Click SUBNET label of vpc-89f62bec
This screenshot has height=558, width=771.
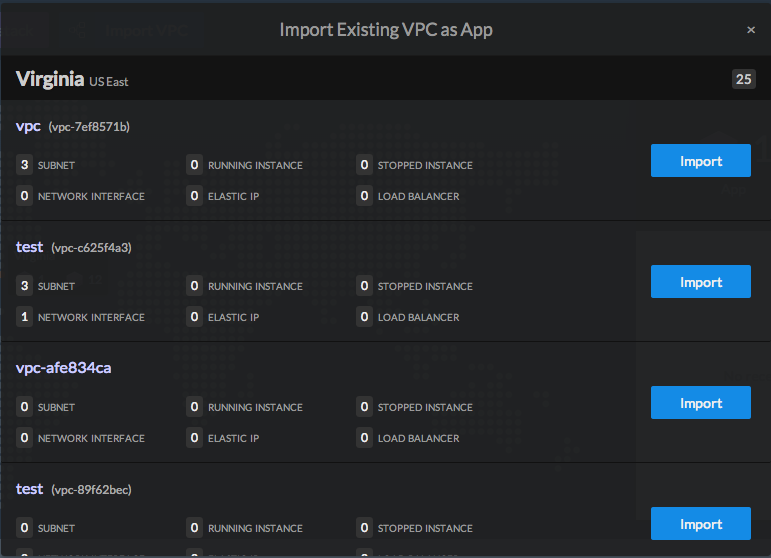tap(57, 529)
